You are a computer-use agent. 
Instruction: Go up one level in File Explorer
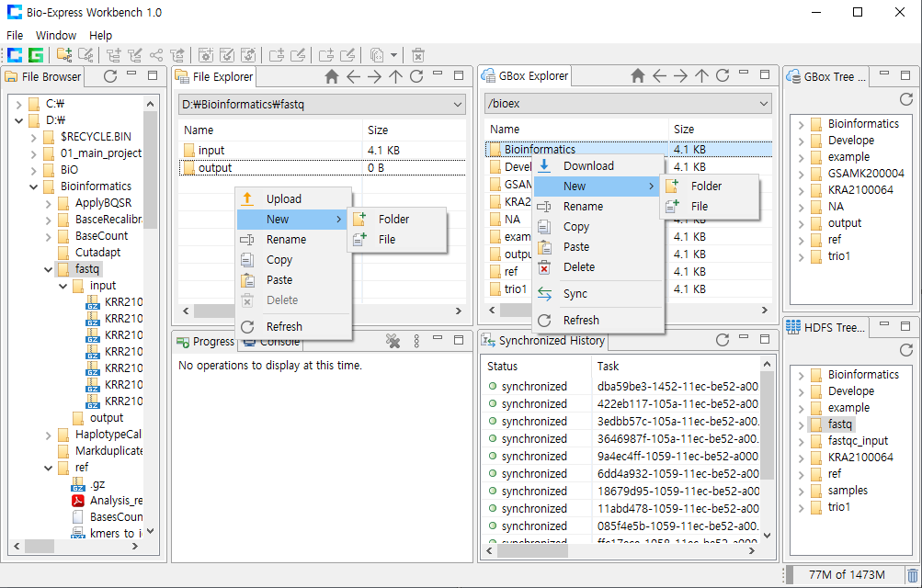395,75
